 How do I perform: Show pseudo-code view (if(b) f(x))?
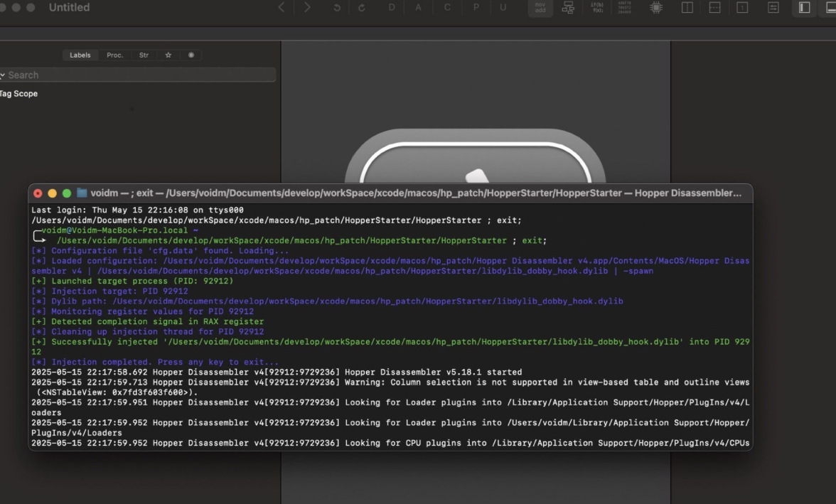point(597,7)
